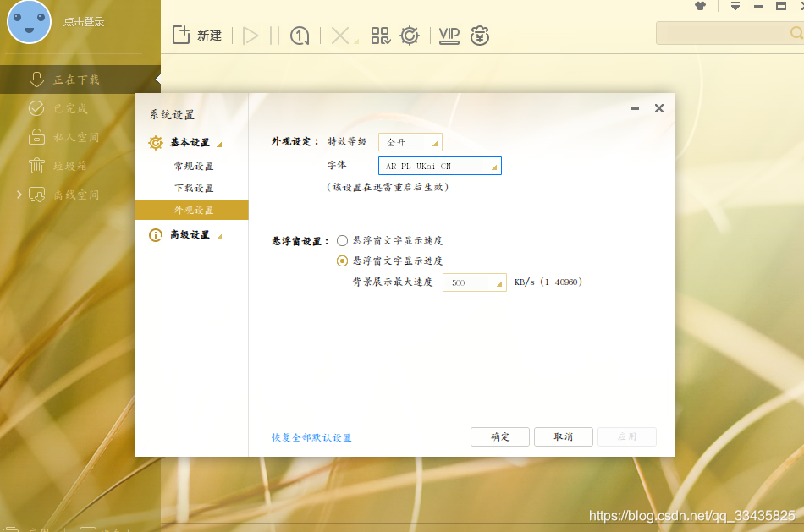Click the 私人空间 lock icon
Screen dimensions: 804x532
[x=36, y=136]
